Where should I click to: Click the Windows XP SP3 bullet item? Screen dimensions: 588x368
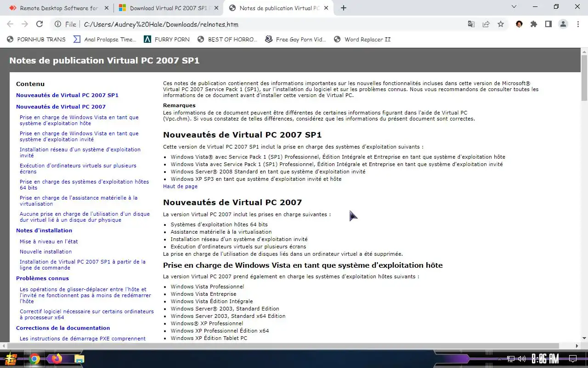pyautogui.click(x=256, y=179)
